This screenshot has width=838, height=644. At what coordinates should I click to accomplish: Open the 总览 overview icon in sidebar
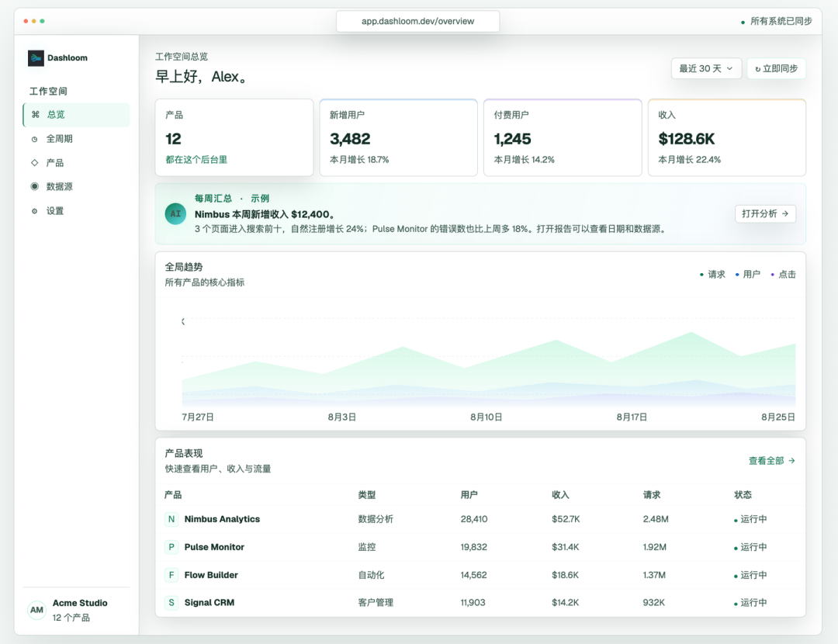pyautogui.click(x=35, y=114)
